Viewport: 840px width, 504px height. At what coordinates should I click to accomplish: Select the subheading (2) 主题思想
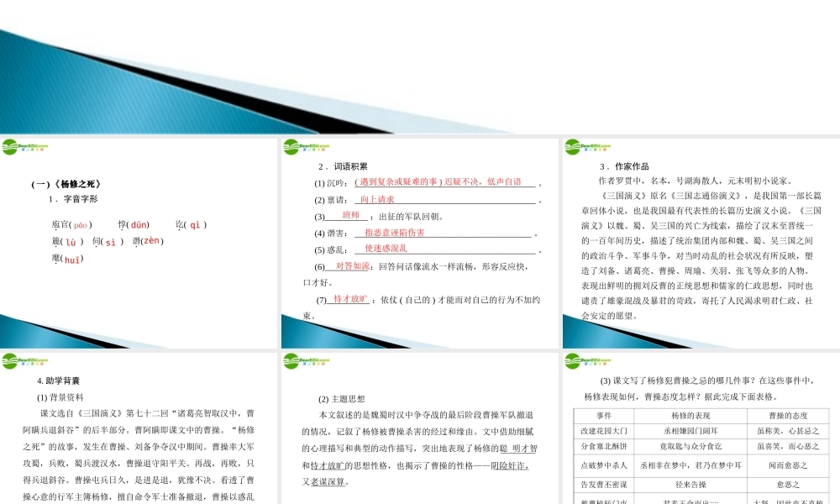(x=342, y=399)
